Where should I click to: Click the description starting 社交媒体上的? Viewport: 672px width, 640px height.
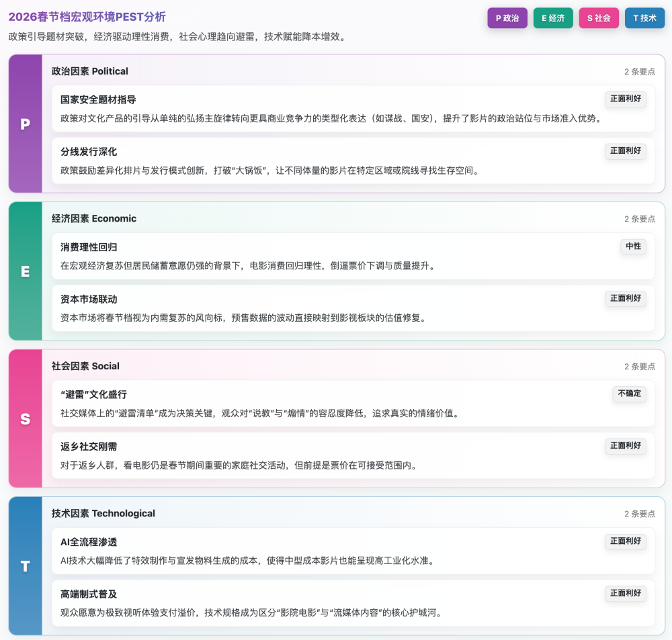[261, 414]
